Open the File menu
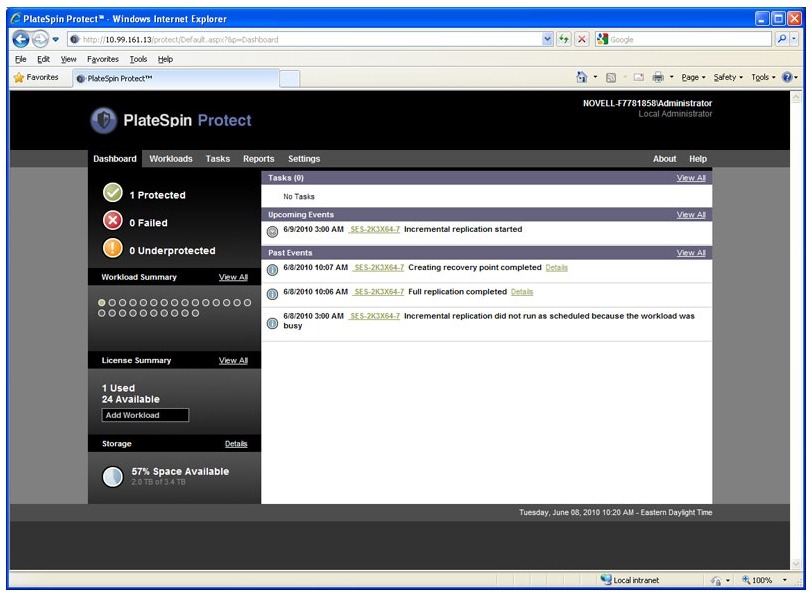812x595 pixels. pos(20,59)
